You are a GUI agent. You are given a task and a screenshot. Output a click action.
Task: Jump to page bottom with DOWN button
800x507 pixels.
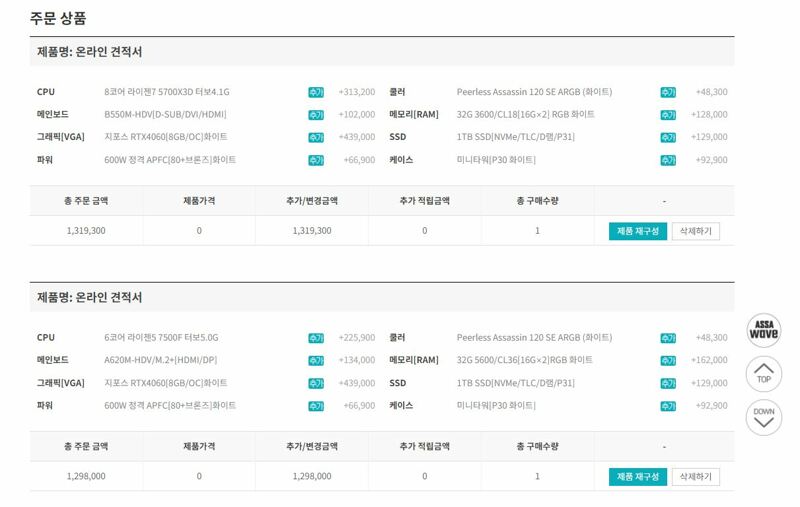point(763,417)
